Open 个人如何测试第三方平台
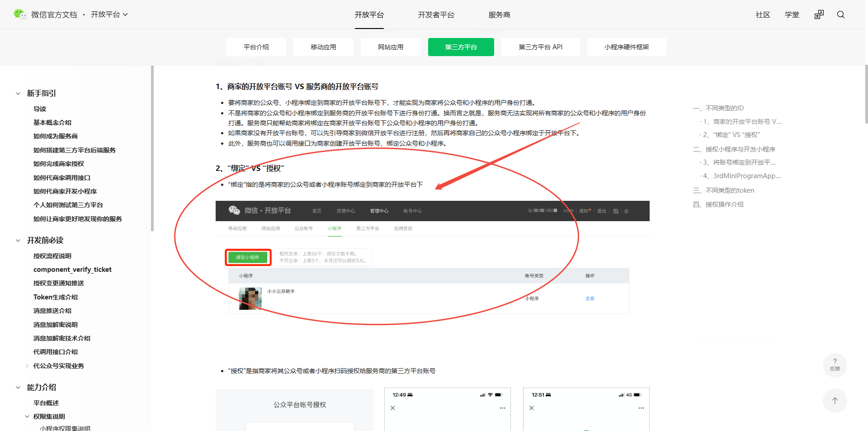This screenshot has height=431, width=868. click(x=68, y=205)
